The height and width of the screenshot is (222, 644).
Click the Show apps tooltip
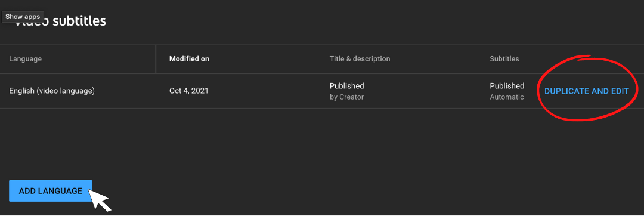click(x=23, y=17)
